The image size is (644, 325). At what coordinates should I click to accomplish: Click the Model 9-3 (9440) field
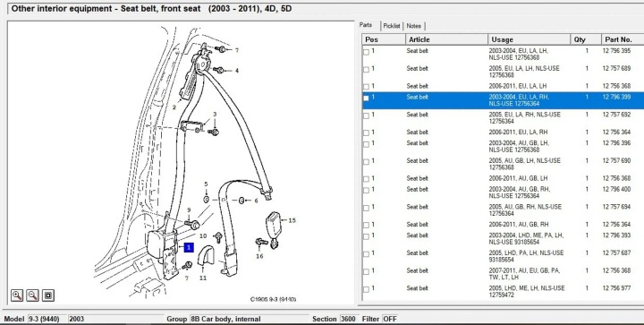(47, 319)
